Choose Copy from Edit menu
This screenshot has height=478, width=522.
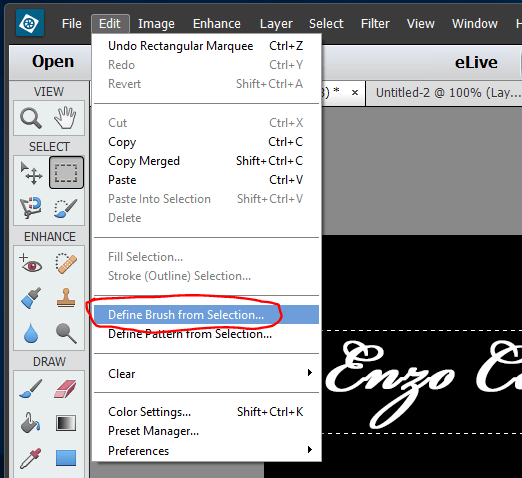point(206,142)
